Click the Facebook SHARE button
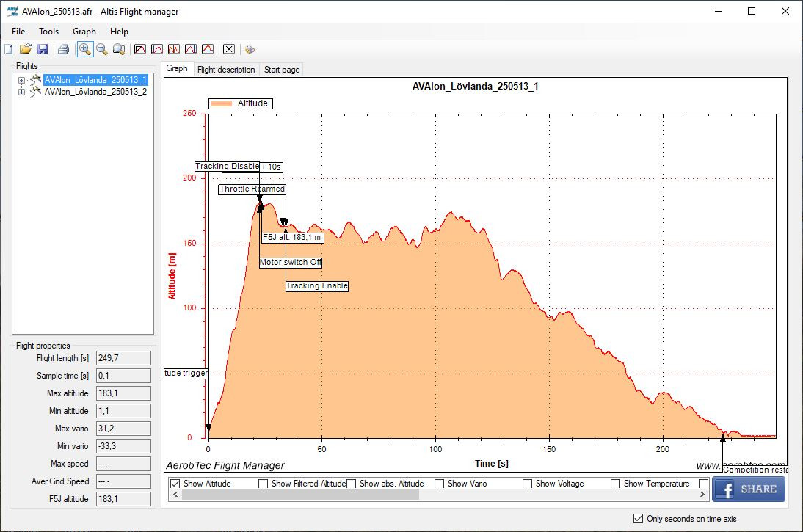This screenshot has height=532, width=803. (x=748, y=489)
